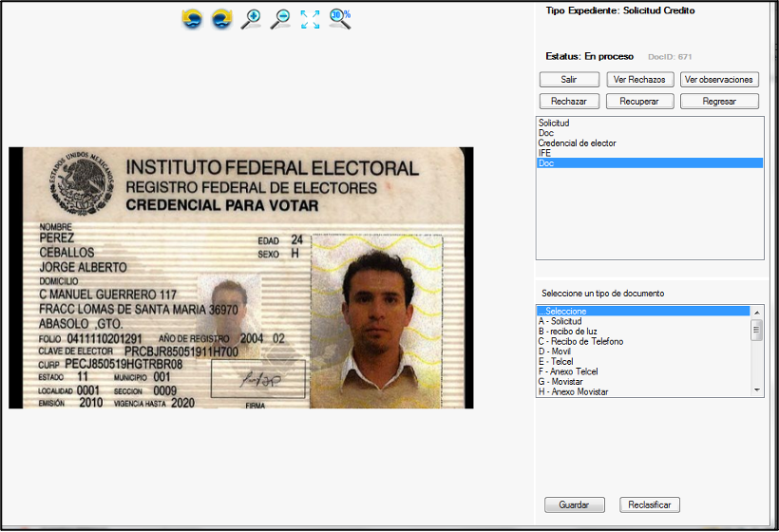Select Credencial de elector in document list
The image size is (779, 532).
click(578, 143)
